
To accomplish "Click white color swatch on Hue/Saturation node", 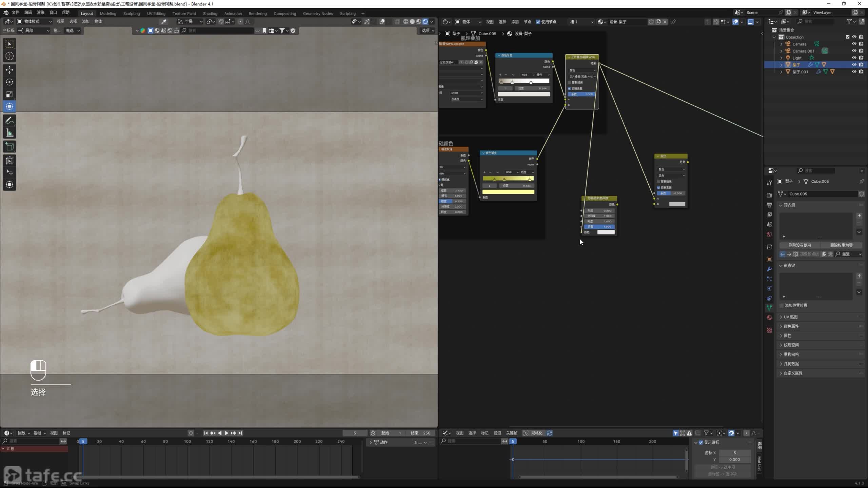I will [606, 232].
